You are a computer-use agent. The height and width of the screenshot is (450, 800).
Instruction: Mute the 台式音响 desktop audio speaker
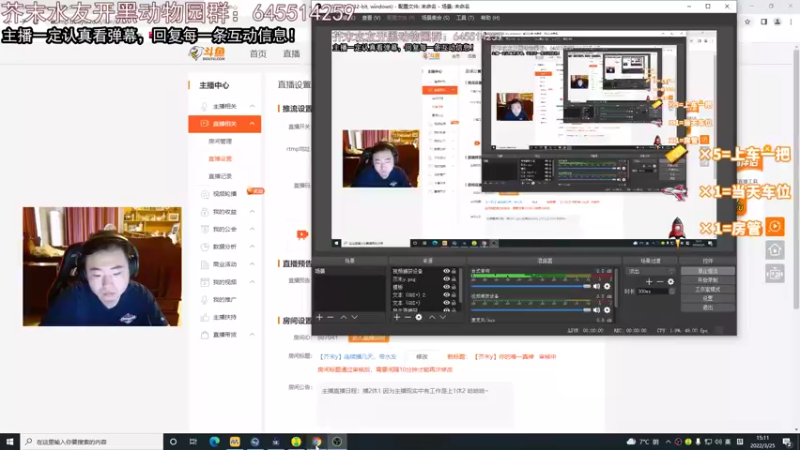(596, 286)
